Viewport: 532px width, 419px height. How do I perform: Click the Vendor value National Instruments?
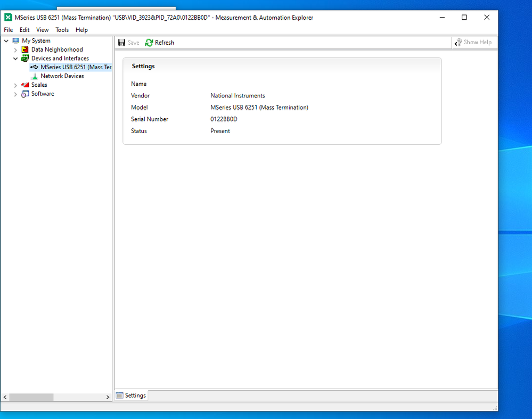[238, 96]
